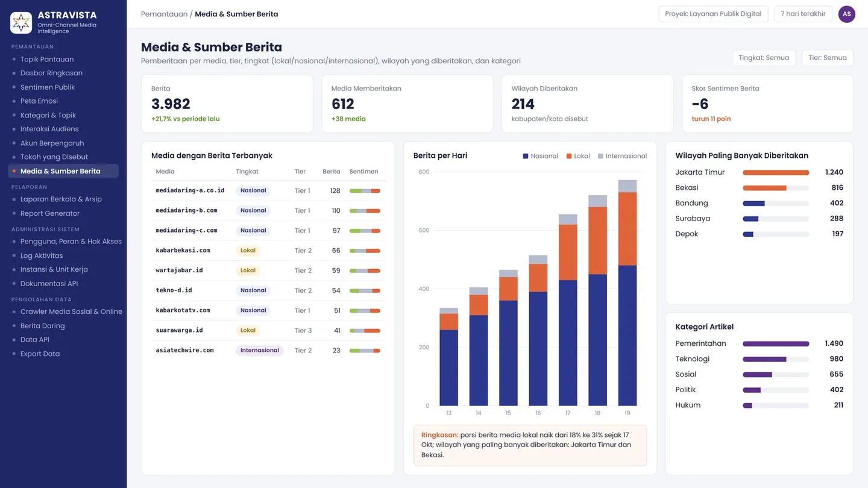The width and height of the screenshot is (868, 488).
Task: Click the Internasional badge for asiatechwire.com
Action: pyautogui.click(x=260, y=351)
